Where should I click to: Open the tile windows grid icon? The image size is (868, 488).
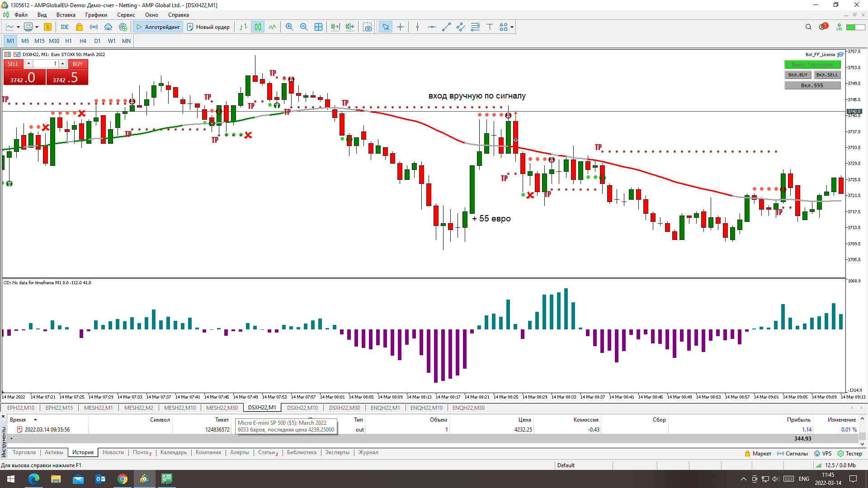coord(318,27)
